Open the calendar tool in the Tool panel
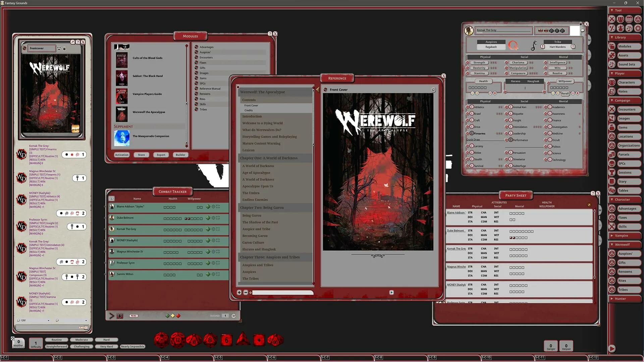This screenshot has height=362, width=644. pyautogui.click(x=629, y=19)
